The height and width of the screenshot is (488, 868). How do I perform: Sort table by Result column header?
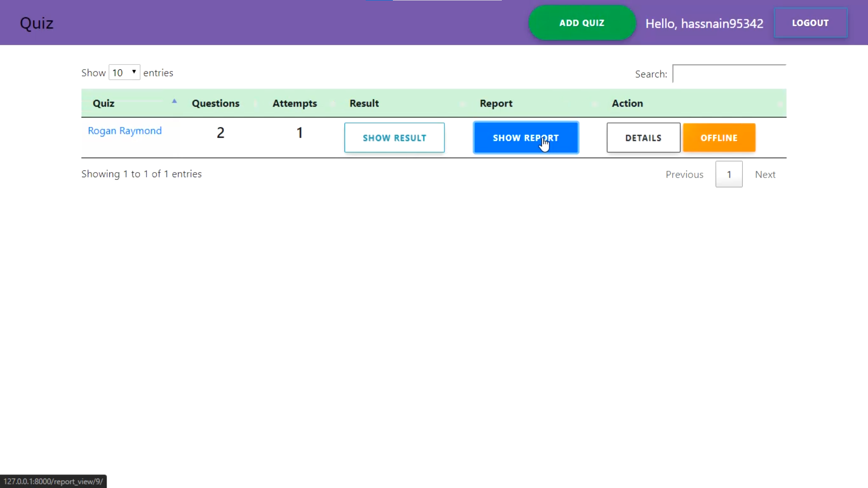(364, 103)
